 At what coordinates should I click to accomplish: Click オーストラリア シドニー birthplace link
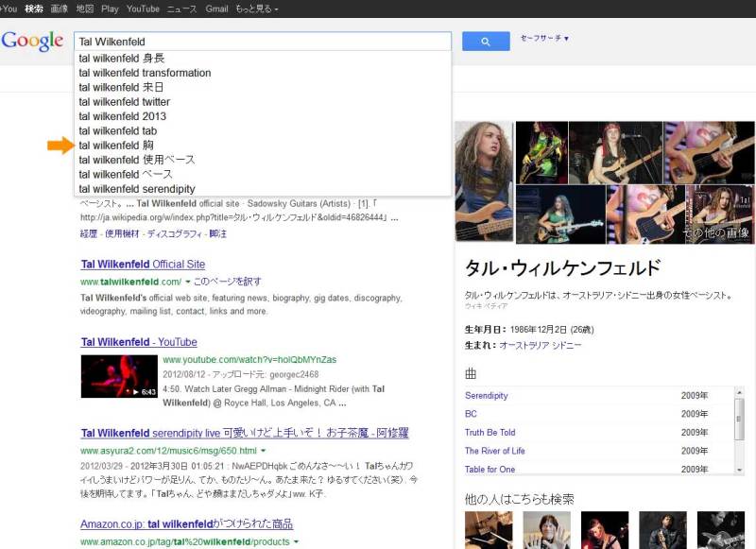click(x=540, y=345)
